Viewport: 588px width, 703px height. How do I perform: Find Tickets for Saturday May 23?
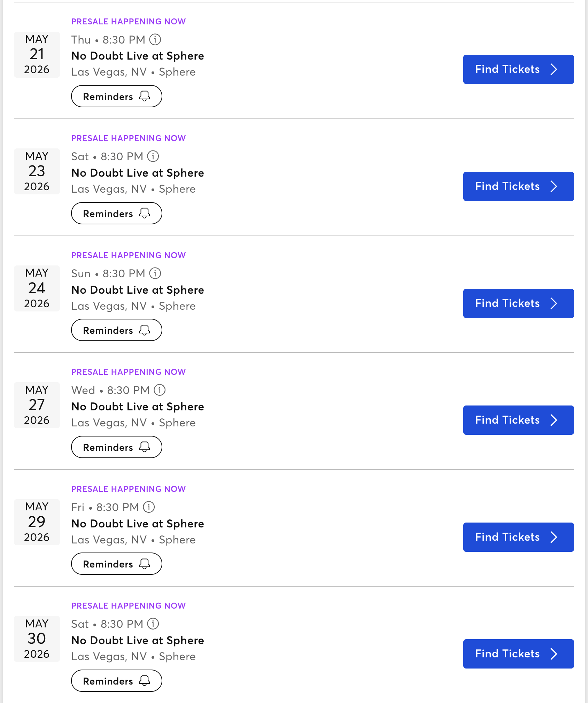(518, 186)
